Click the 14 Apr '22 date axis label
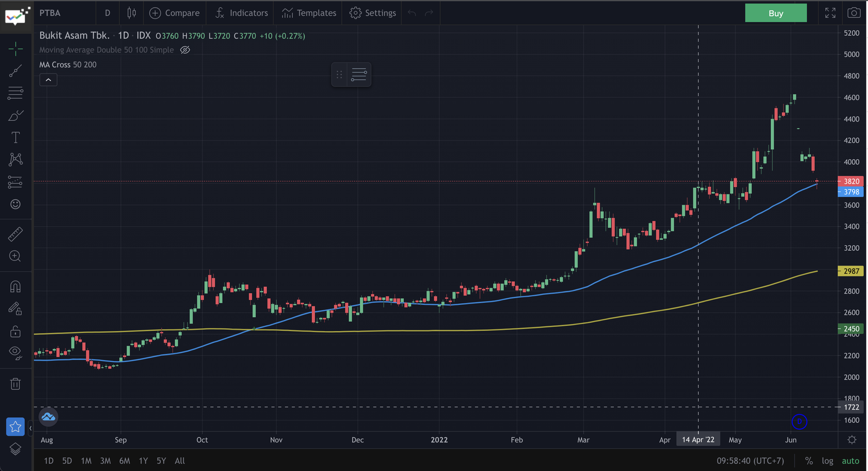Viewport: 868px width, 471px height. coord(698,439)
